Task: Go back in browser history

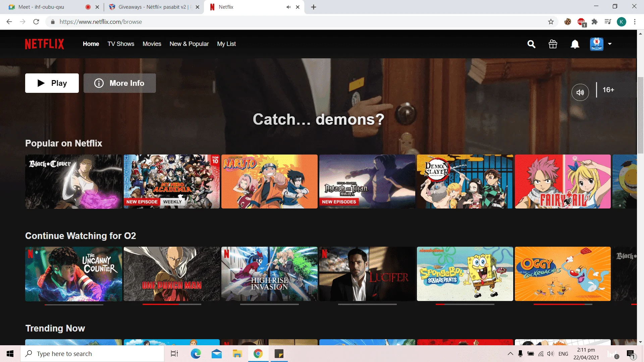Action: (9, 22)
